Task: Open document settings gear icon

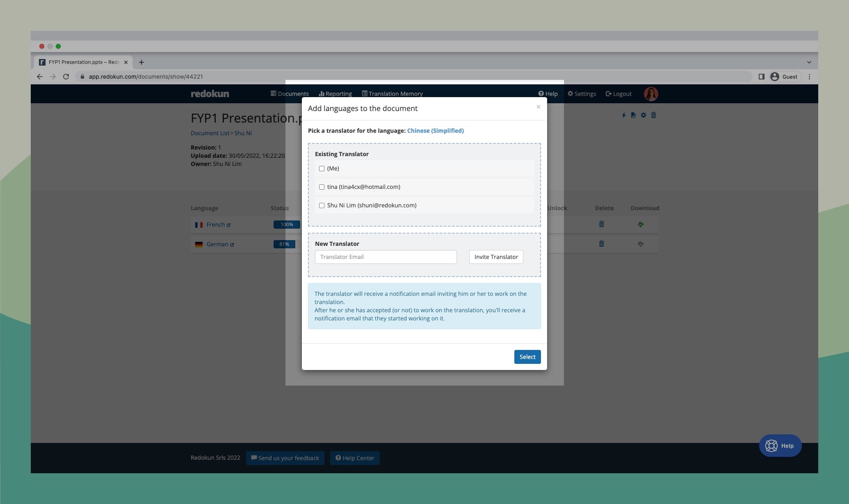Action: point(644,115)
